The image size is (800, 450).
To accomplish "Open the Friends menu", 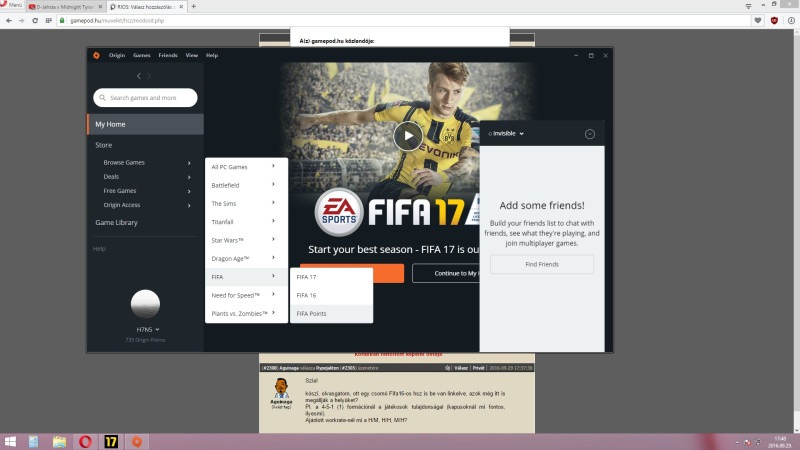I will pos(168,55).
